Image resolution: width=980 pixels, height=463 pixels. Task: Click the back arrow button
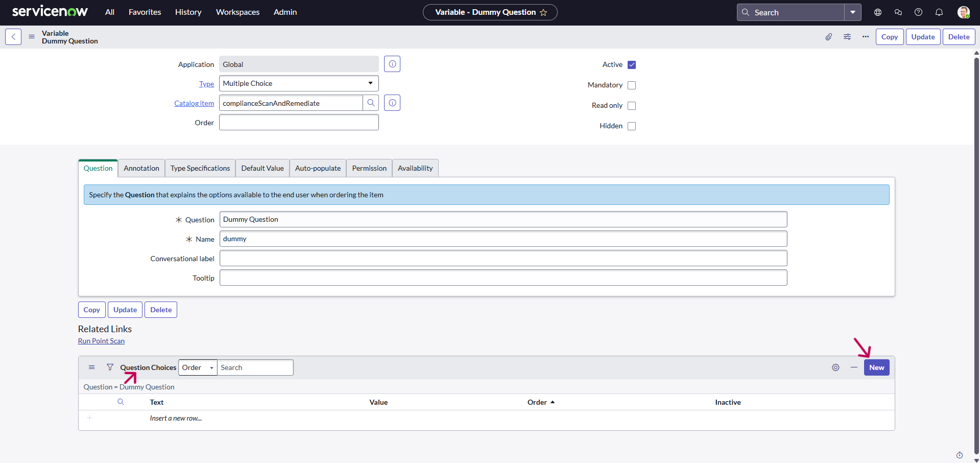coord(13,37)
